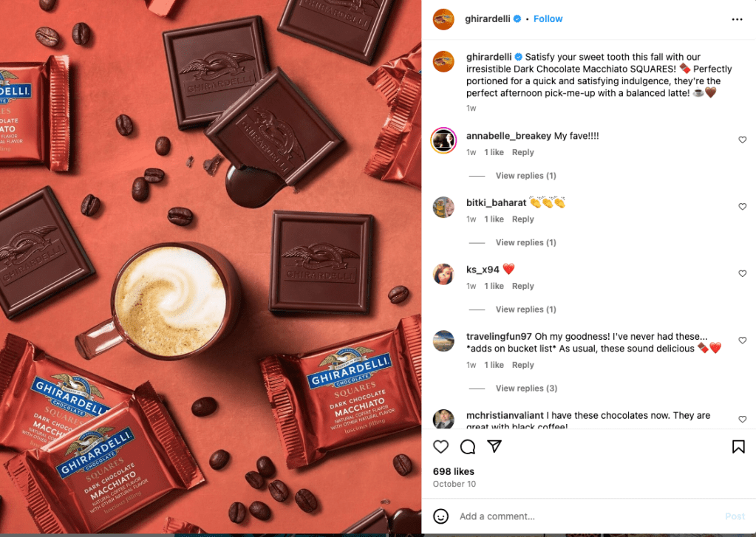Viewport: 756px width, 537px height.
Task: Expand replies under annabelle_breakey's comment
Action: 525,176
